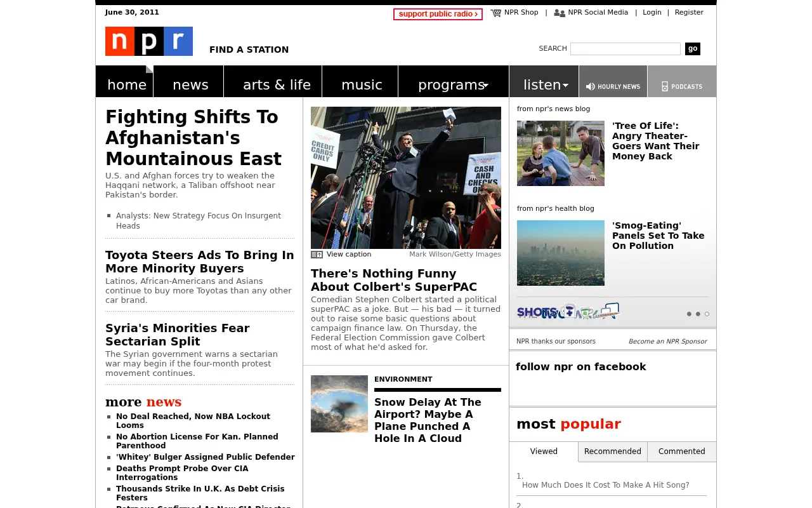The image size is (812, 508).
Task: Read There's Nothing Funny About Colbert's SuperPAC
Action: [394, 280]
